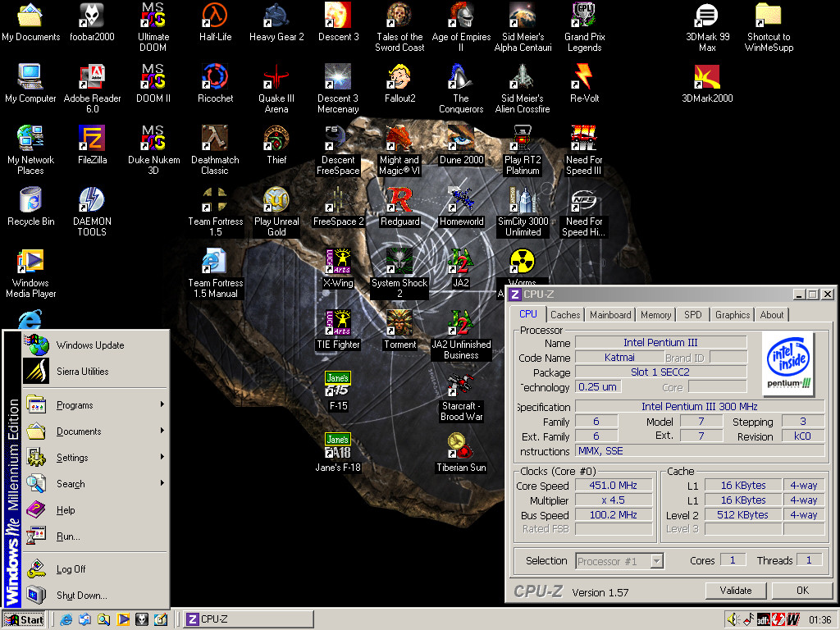Open the Half-Life desktop icon
The width and height of the screenshot is (840, 630).
pos(215,16)
